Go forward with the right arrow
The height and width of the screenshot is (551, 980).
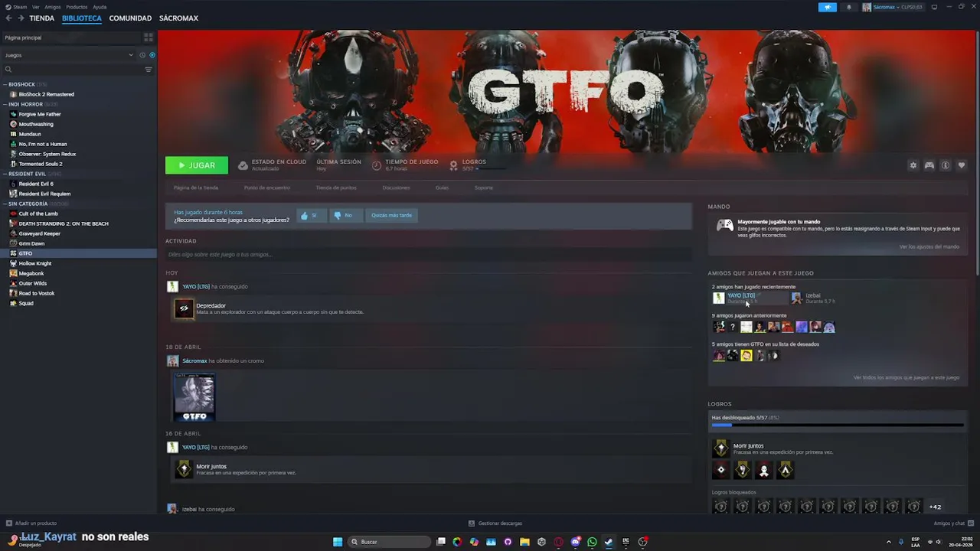pos(21,18)
